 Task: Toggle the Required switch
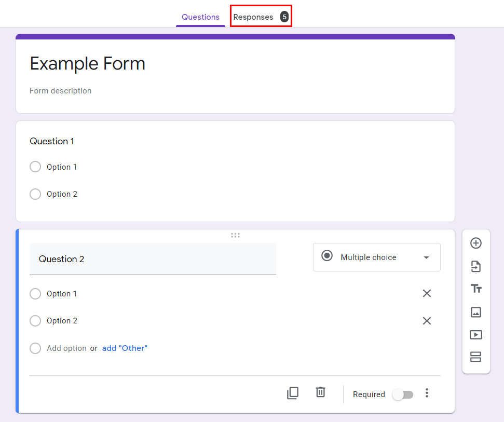(x=403, y=394)
